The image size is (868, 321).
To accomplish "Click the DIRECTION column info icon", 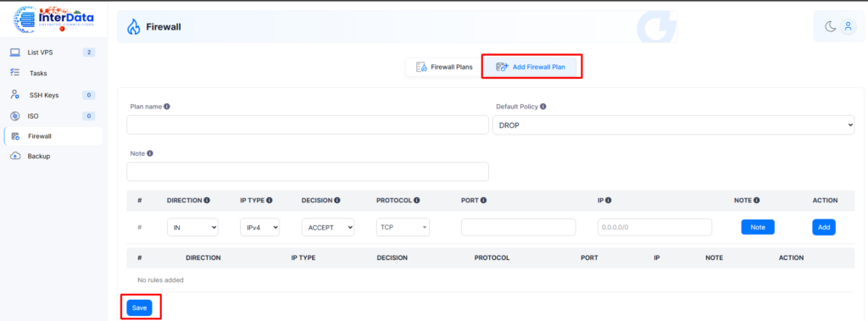I will click(207, 201).
